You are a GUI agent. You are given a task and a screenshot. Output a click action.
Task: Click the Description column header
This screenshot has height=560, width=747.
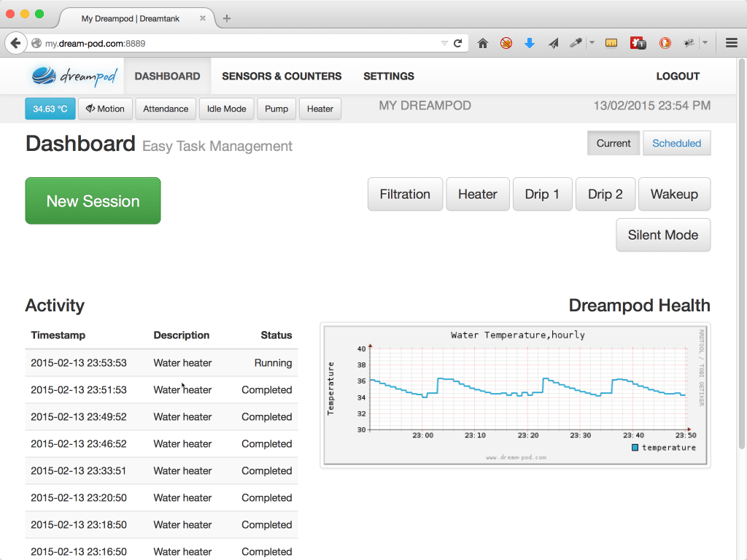[182, 335]
